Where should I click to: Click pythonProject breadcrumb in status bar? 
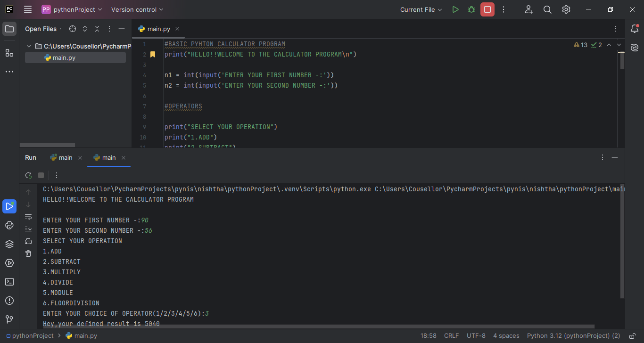[x=30, y=336]
